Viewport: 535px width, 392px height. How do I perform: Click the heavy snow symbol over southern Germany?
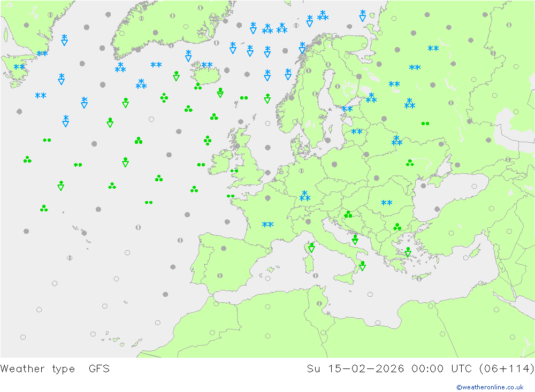click(x=305, y=196)
